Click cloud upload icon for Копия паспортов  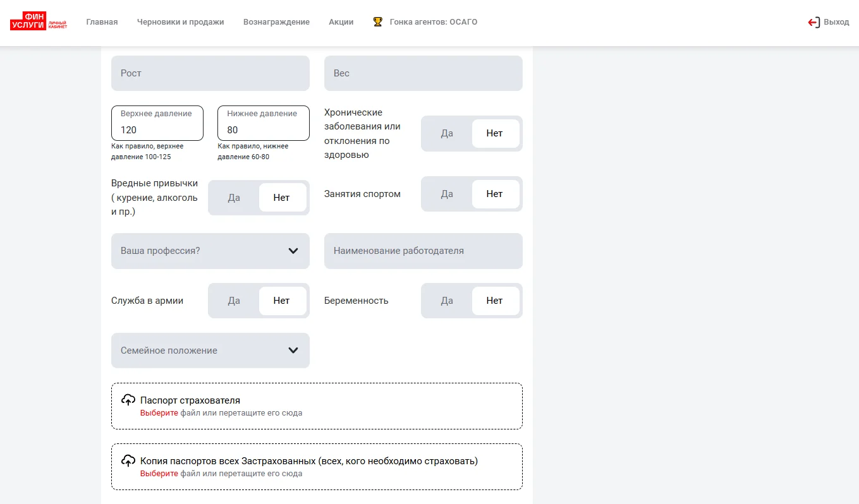[x=128, y=460]
